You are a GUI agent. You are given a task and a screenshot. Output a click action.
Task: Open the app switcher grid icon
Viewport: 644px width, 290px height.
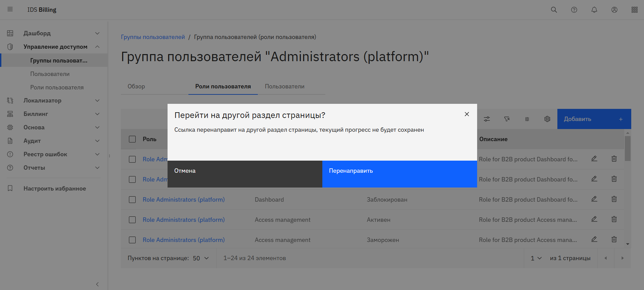pos(634,10)
